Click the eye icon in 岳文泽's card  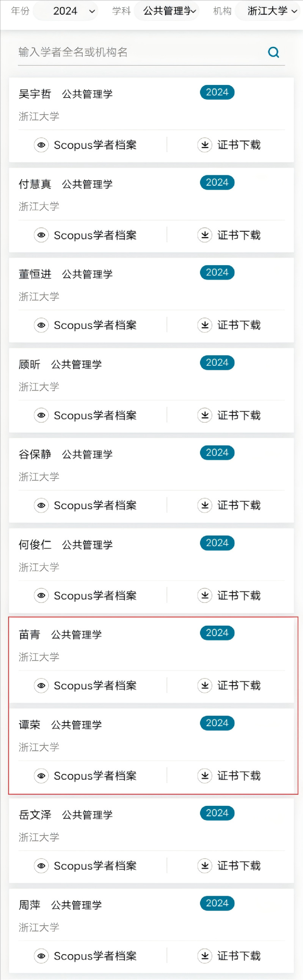41,865
